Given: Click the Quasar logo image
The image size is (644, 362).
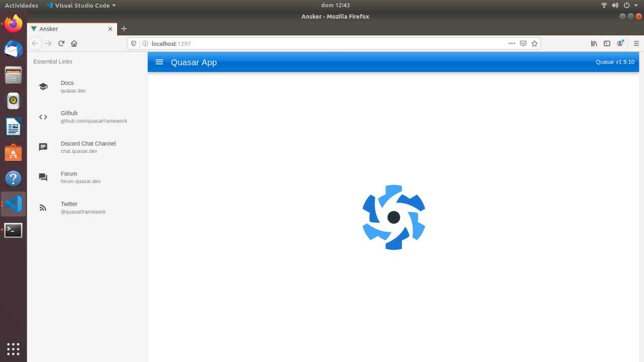Looking at the screenshot, I should (393, 217).
